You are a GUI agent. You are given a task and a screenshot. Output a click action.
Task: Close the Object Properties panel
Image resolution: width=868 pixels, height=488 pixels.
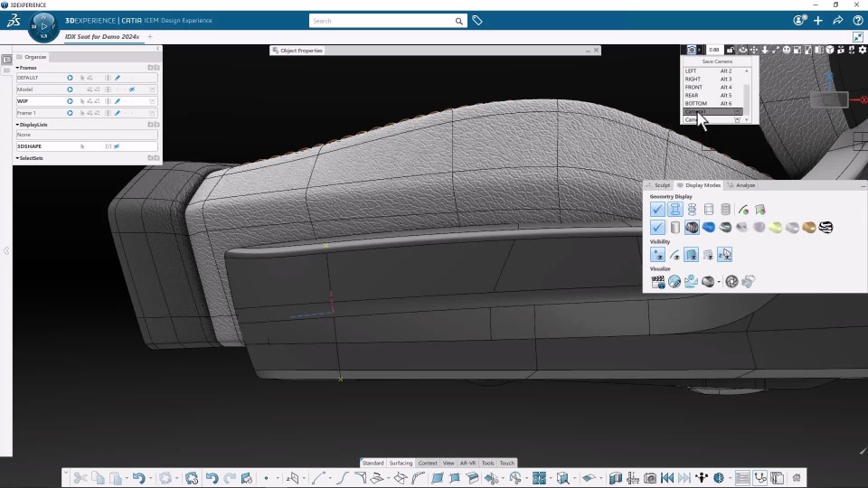pyautogui.click(x=596, y=51)
